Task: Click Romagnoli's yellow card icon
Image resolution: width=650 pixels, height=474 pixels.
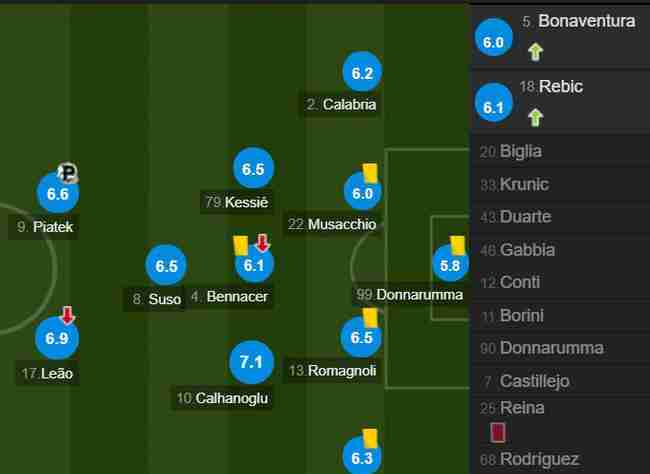Action: [x=370, y=318]
